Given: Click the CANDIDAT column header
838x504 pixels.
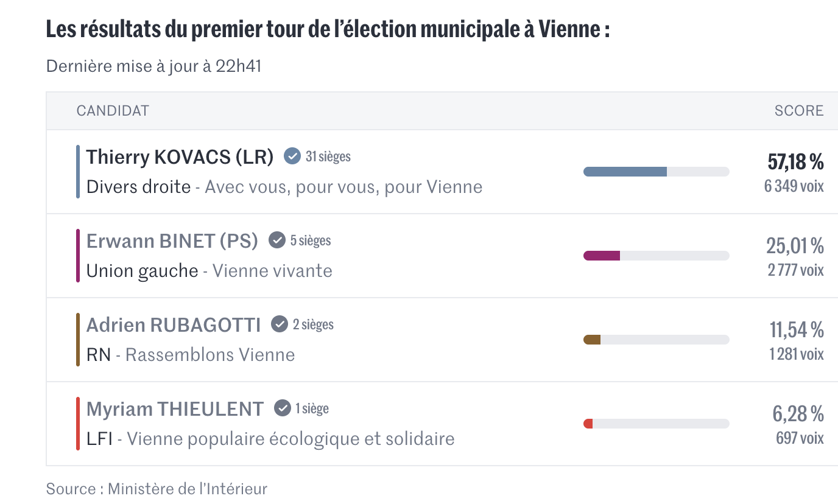Looking at the screenshot, I should coord(113,111).
